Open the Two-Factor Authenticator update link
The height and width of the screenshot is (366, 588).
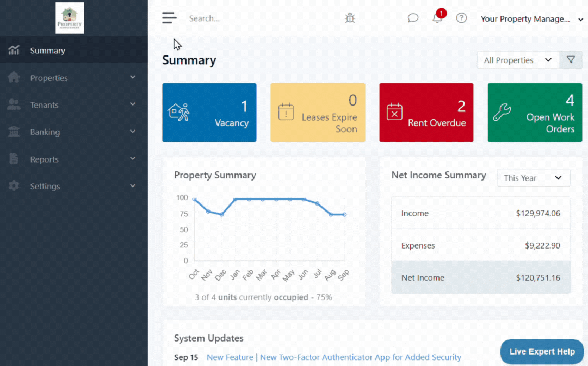333,357
